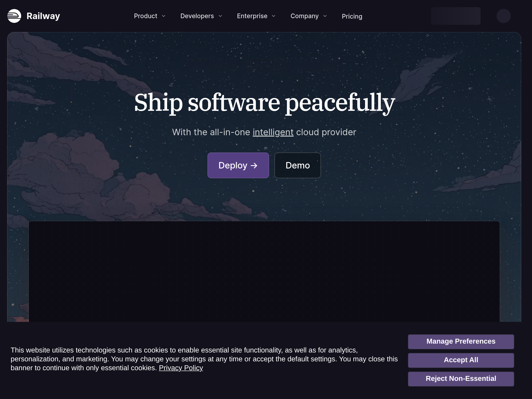Accept All cookies
532x399 pixels.
tap(461, 360)
